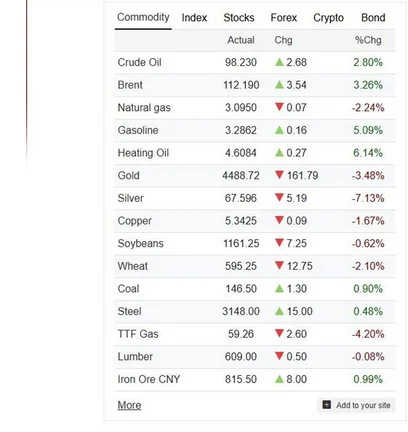Click the green up arrow for Iron Ore CNY

point(279,379)
